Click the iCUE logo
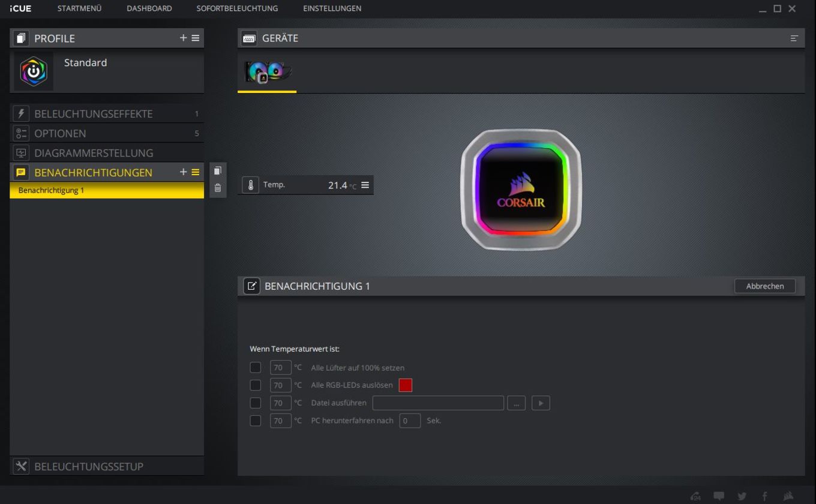 20,8
